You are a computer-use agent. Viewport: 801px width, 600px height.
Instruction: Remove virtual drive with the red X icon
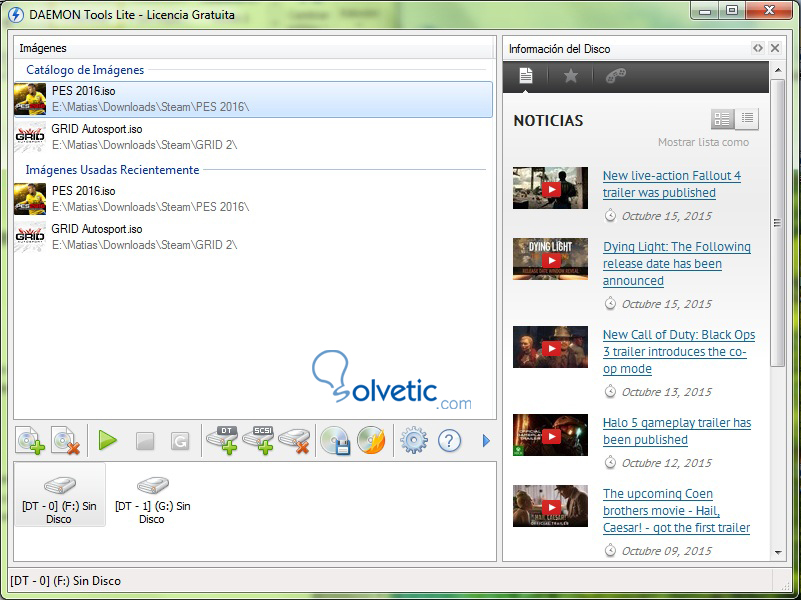295,441
